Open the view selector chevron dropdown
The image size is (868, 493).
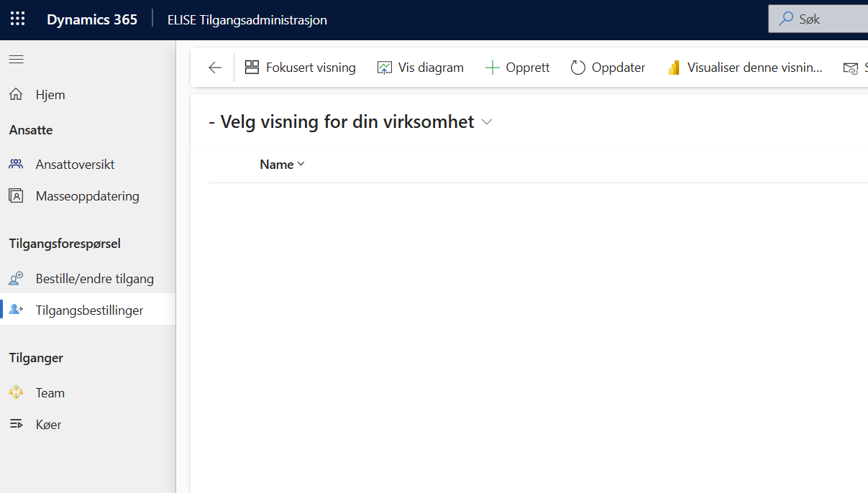point(487,122)
